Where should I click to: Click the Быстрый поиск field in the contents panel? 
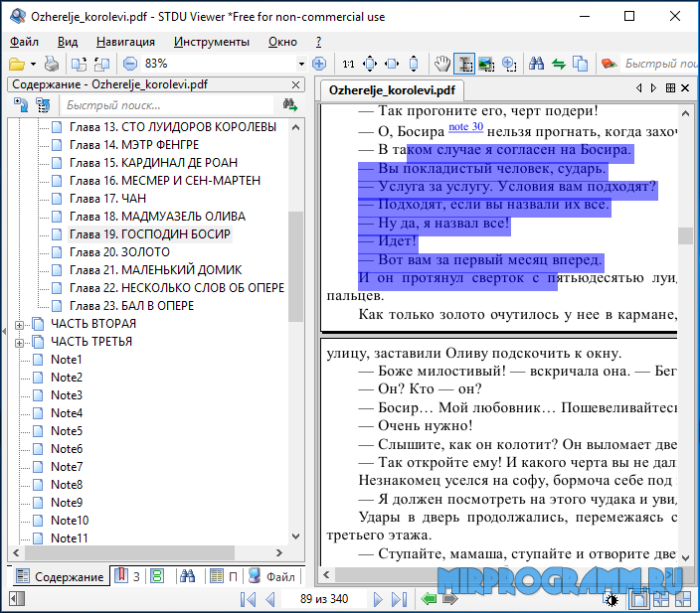167,105
